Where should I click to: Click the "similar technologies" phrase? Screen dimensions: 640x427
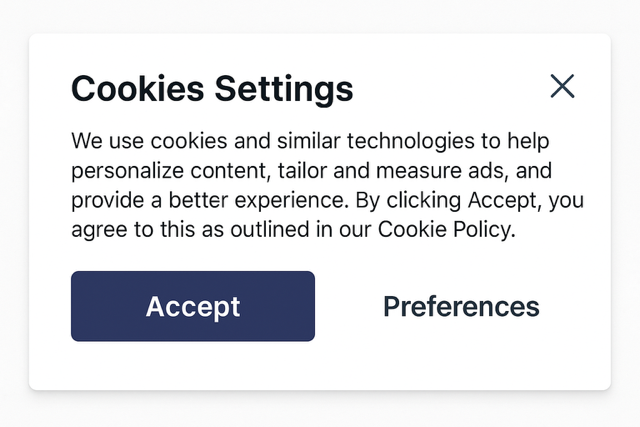(376, 141)
